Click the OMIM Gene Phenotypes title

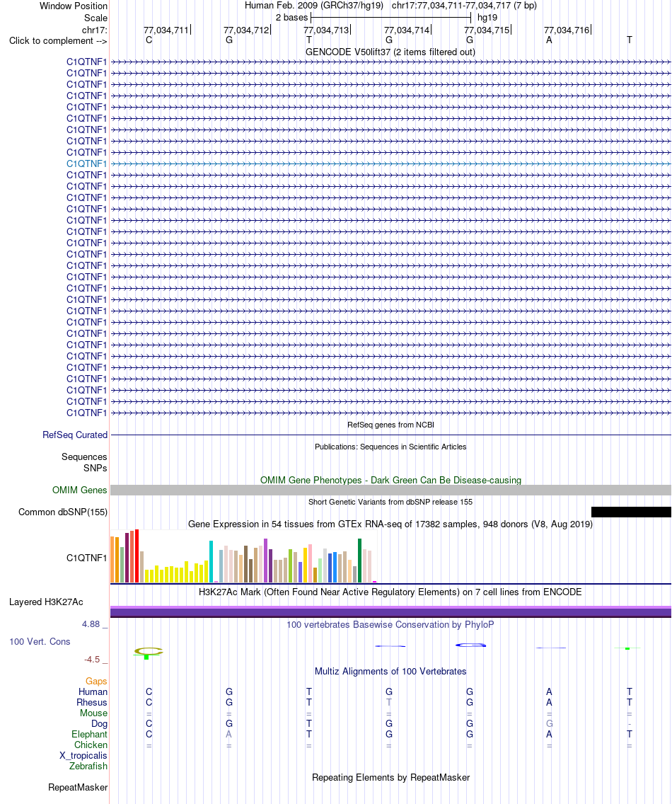coord(390,480)
